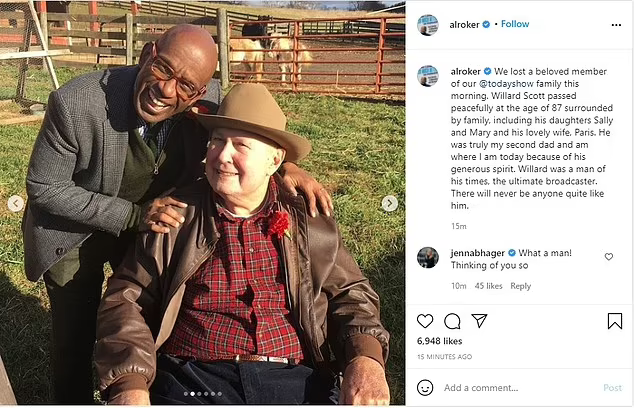Go to previous photo with left arrow
Viewport: 634px width, 408px height.
(15, 203)
